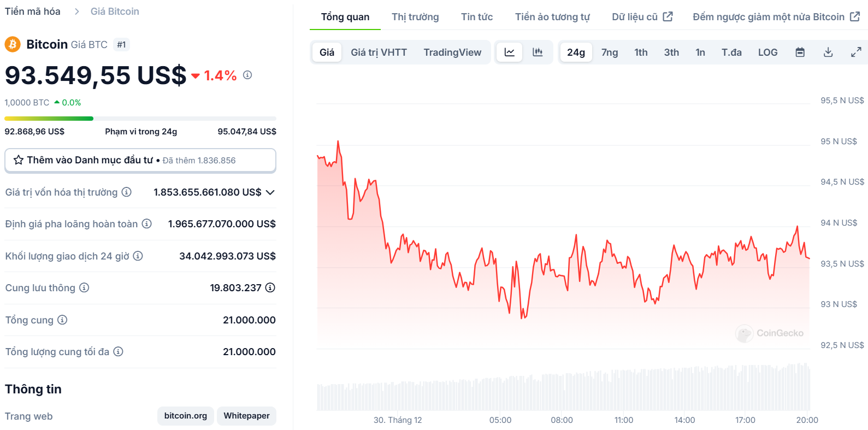Expand market cap dropdown chevron
Screen dimensions: 868x430
[x=270, y=192]
